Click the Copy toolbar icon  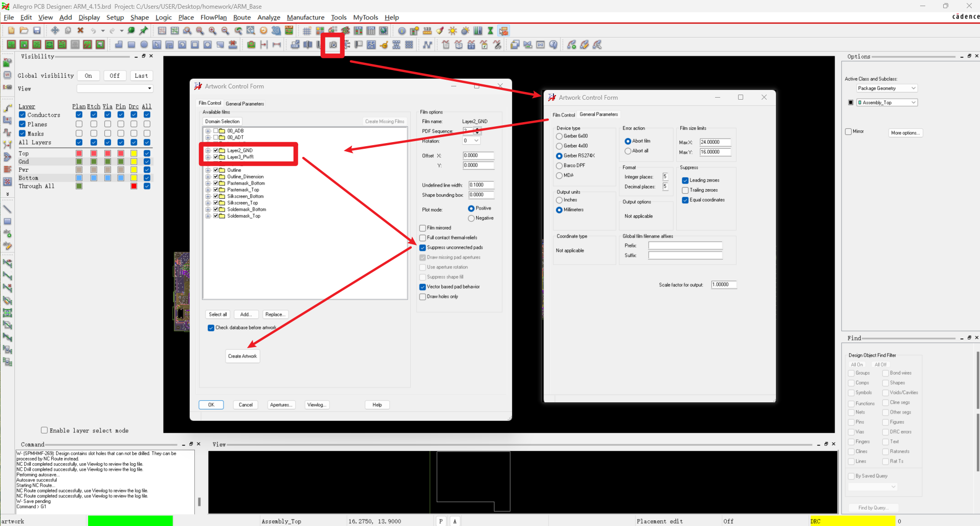click(x=68, y=31)
